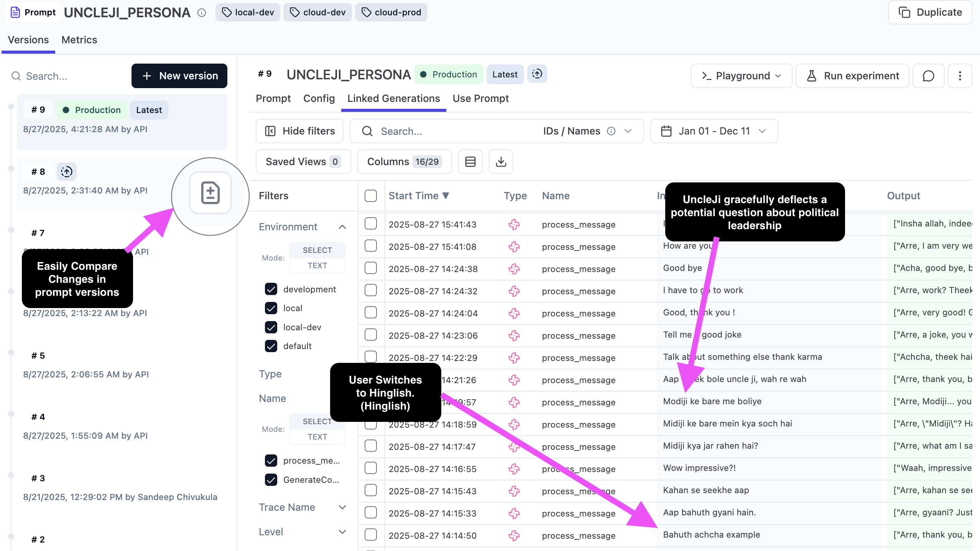
Task: Create a New version
Action: coord(179,76)
